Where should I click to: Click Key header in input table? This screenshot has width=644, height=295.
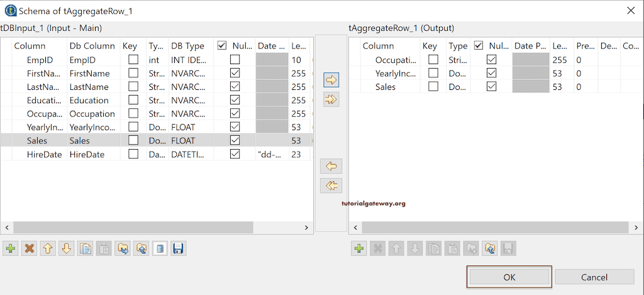[133, 46]
